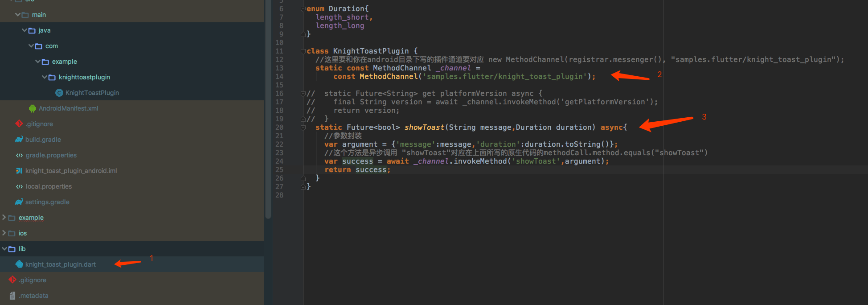Collapse the main folder chevron
868x305 pixels.
pos(17,15)
